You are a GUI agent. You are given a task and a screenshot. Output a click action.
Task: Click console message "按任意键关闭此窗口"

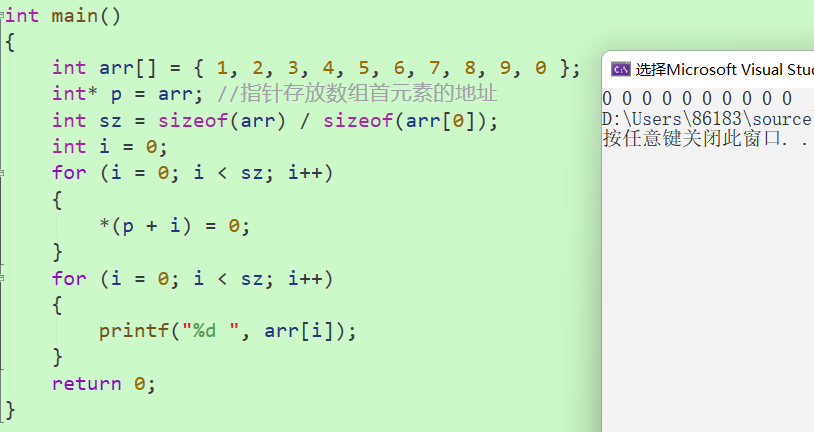(x=691, y=139)
